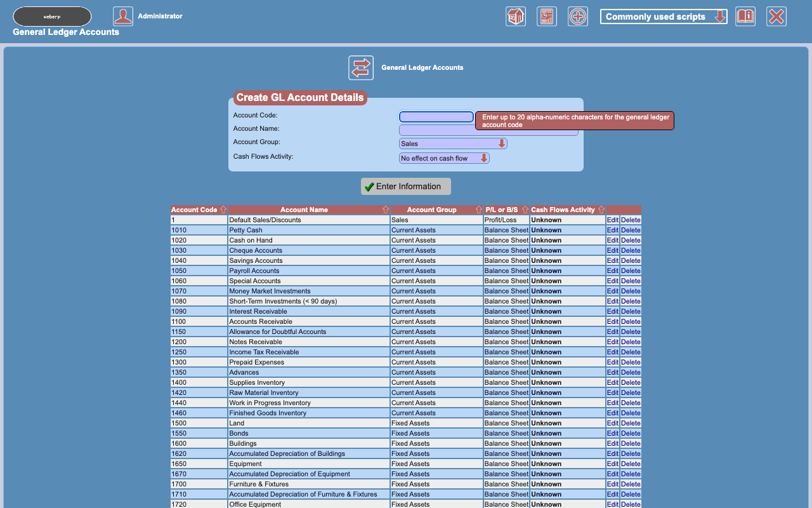812x508 pixels.
Task: Click the Administrator username text
Action: coord(160,16)
